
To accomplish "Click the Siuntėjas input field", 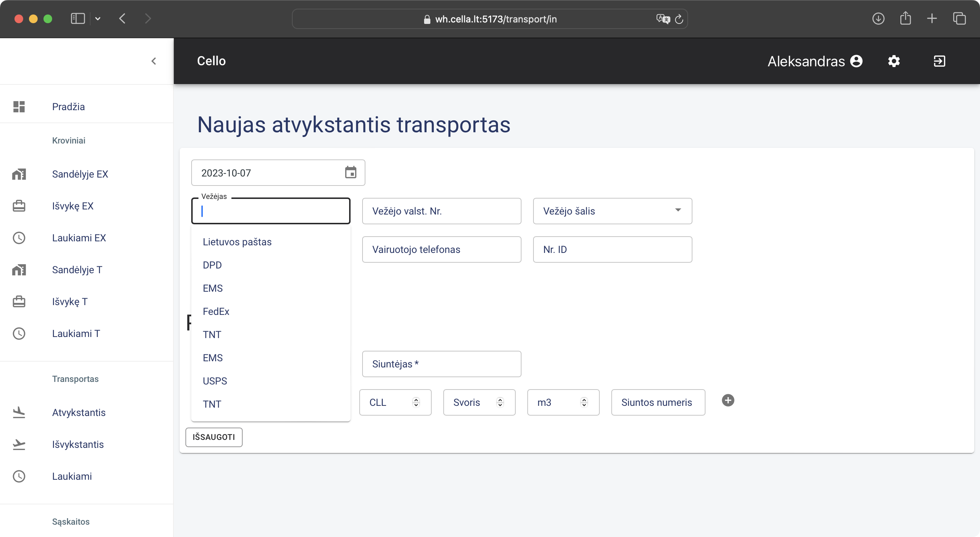I will 441,364.
